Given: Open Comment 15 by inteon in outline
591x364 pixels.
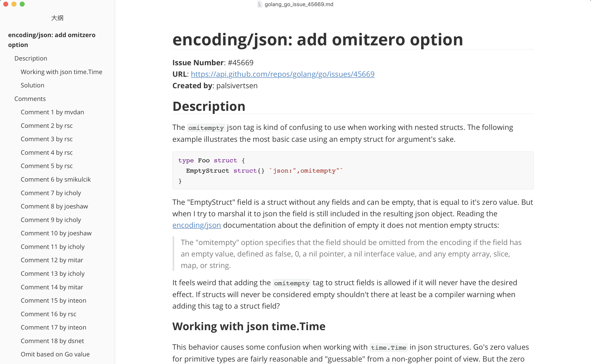Looking at the screenshot, I should [x=53, y=300].
